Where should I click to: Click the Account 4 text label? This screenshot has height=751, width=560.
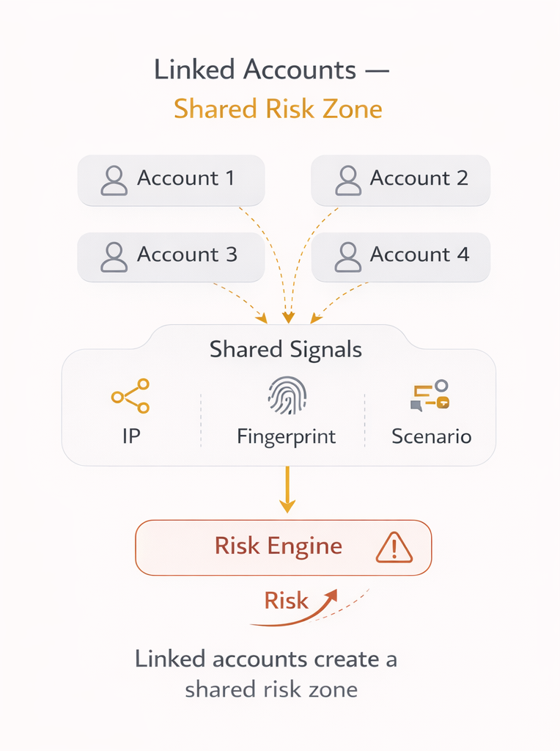[x=419, y=254]
